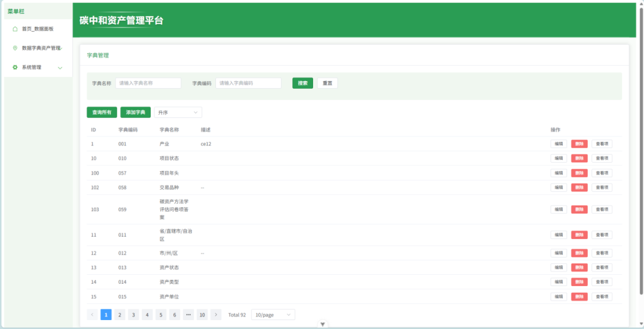Click the gear icon next to 系统管理
The image size is (644, 329).
[x=15, y=67]
